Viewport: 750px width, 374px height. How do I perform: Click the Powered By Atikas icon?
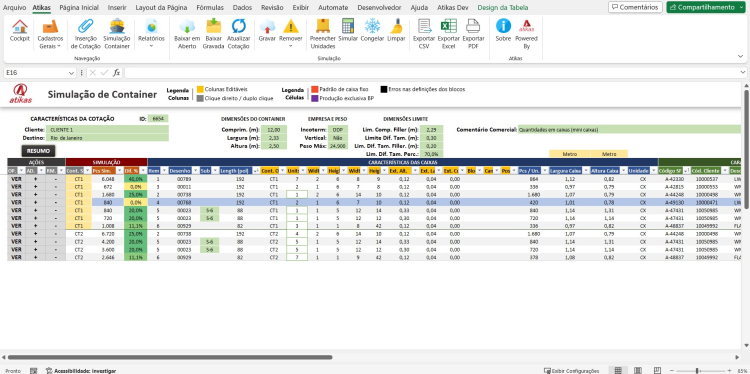point(526,26)
